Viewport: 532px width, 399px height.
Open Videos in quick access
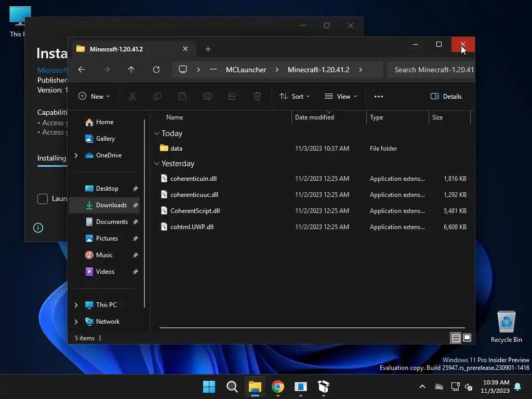[x=104, y=272]
